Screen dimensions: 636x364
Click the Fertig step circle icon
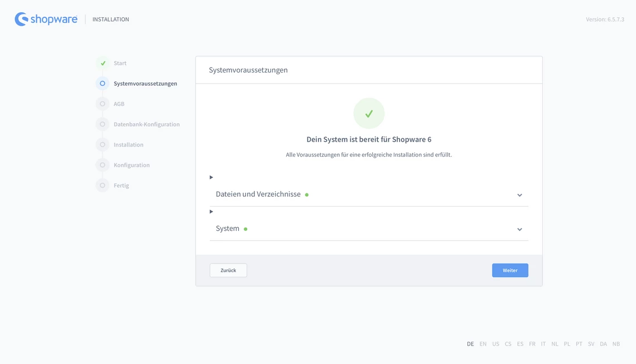click(x=103, y=185)
